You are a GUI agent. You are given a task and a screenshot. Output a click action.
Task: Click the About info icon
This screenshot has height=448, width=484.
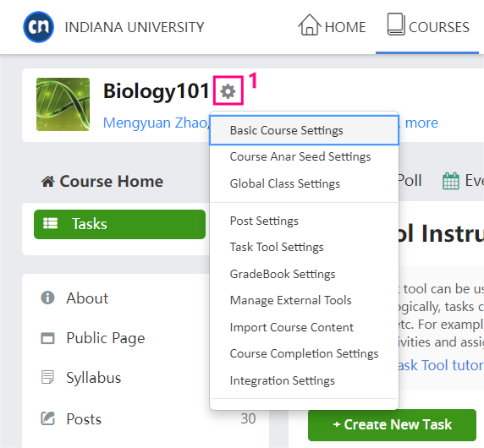point(47,298)
